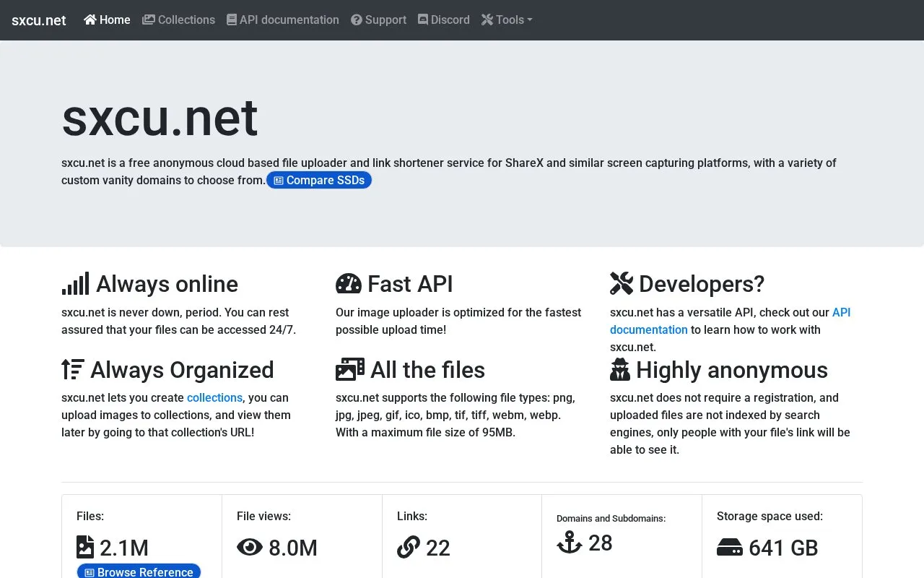Click the 2.1M files count value
Image resolution: width=924 pixels, height=578 pixels.
point(124,548)
